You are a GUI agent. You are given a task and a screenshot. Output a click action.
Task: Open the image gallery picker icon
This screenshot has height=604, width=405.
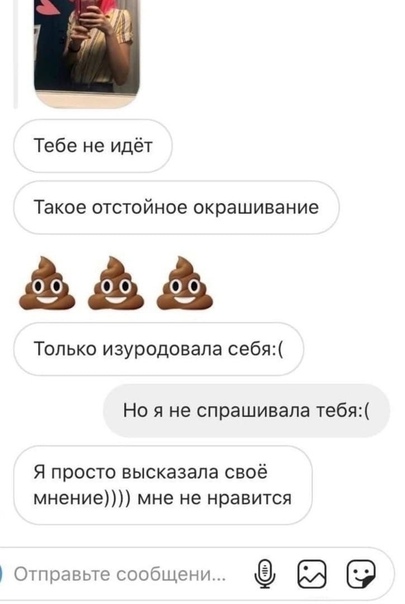click(312, 574)
